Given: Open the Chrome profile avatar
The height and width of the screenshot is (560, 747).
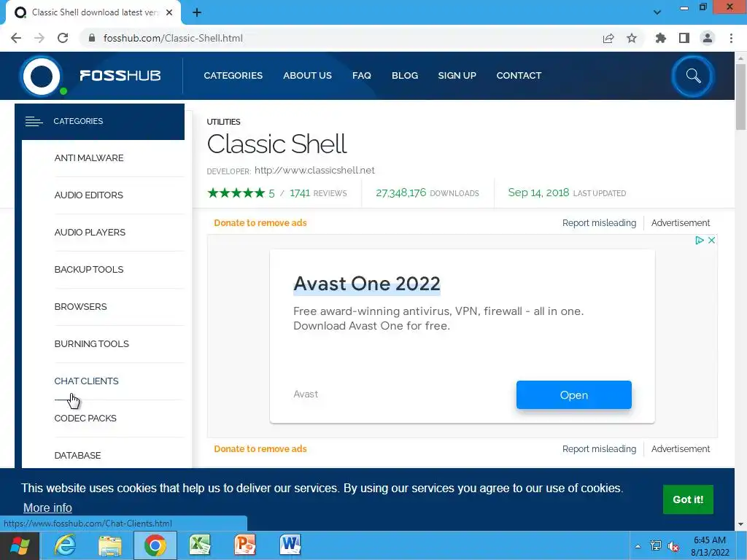Looking at the screenshot, I should (708, 38).
